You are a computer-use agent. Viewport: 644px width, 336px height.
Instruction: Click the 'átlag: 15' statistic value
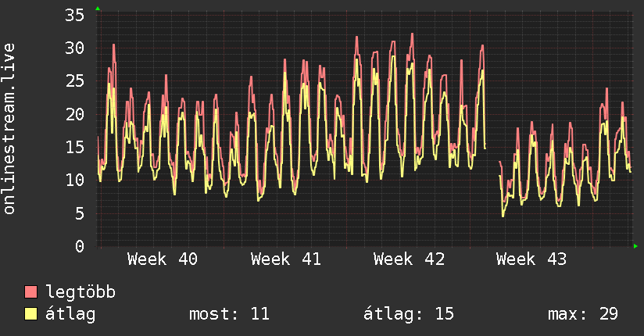[408, 314]
